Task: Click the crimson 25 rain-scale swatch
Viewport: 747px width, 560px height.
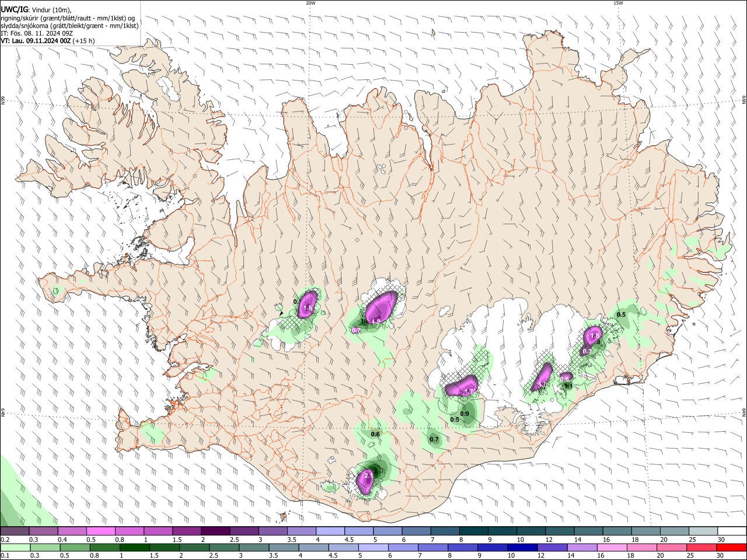Action: click(x=702, y=548)
